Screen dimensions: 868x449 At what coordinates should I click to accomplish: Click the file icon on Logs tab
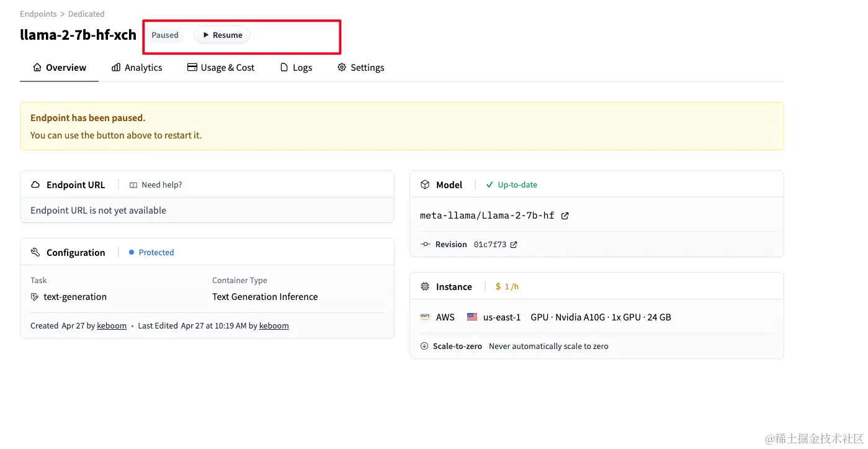(x=284, y=67)
